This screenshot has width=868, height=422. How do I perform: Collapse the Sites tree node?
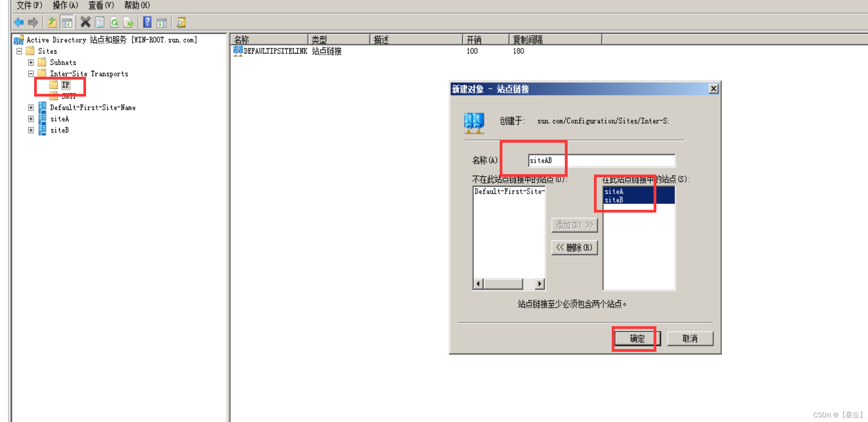[x=19, y=51]
